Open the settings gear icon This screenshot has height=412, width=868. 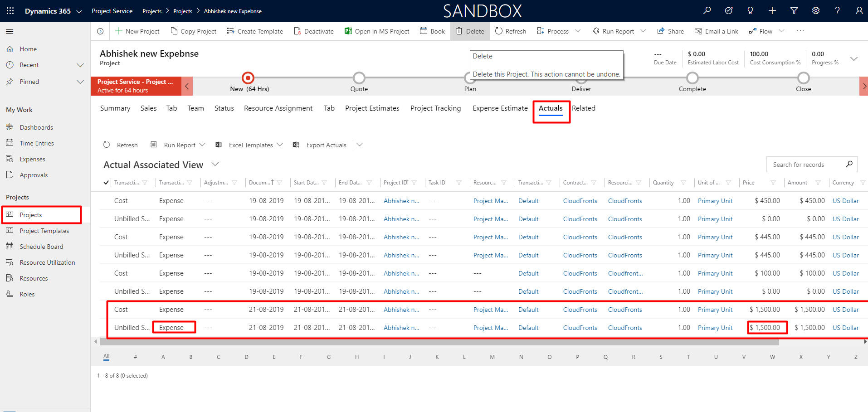pyautogui.click(x=815, y=11)
